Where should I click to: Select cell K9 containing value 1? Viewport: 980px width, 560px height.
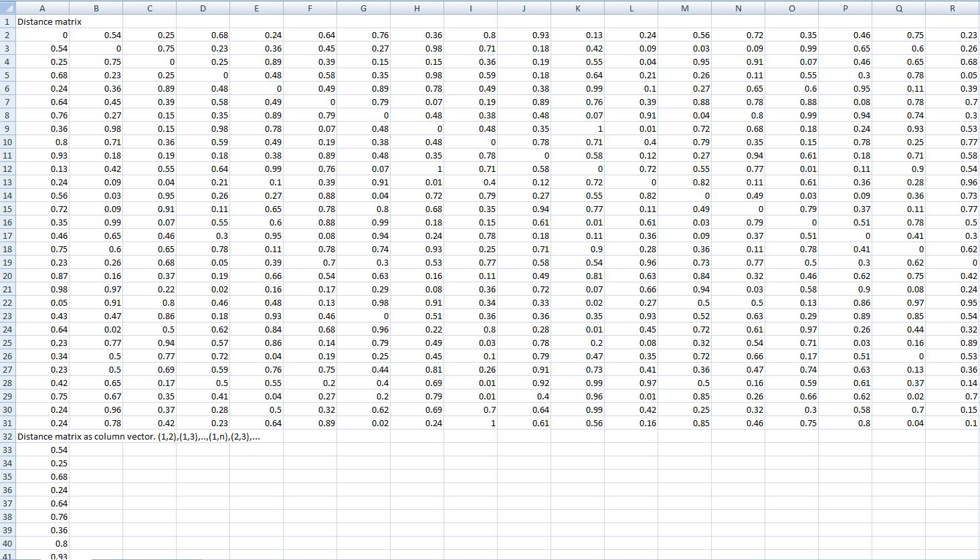tap(577, 128)
